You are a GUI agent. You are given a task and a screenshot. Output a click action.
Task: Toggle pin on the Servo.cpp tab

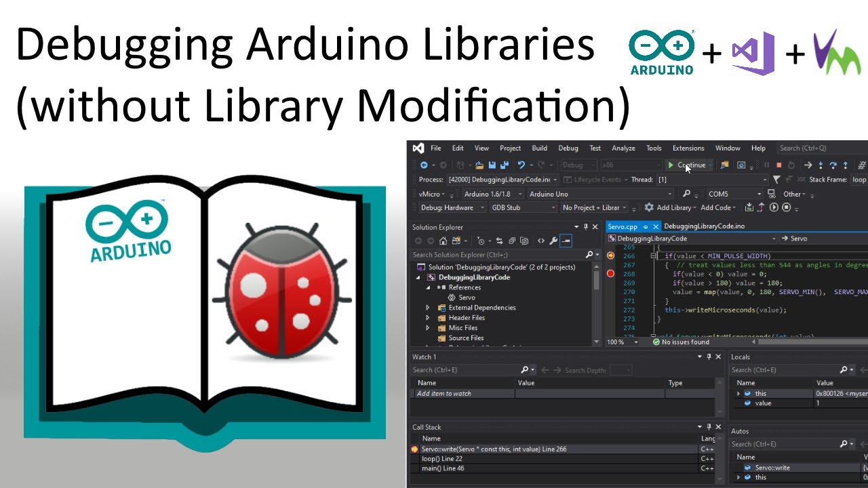pyautogui.click(x=646, y=226)
